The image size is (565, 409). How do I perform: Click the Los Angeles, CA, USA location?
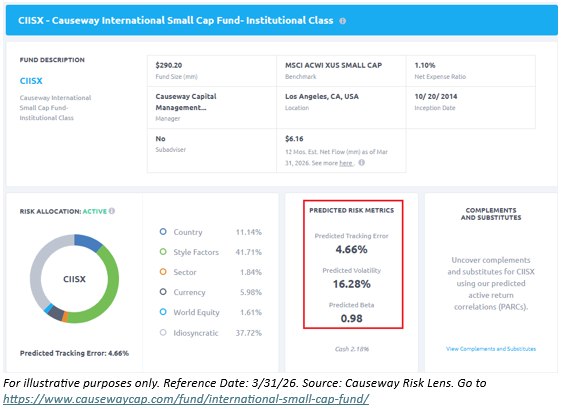coord(322,97)
